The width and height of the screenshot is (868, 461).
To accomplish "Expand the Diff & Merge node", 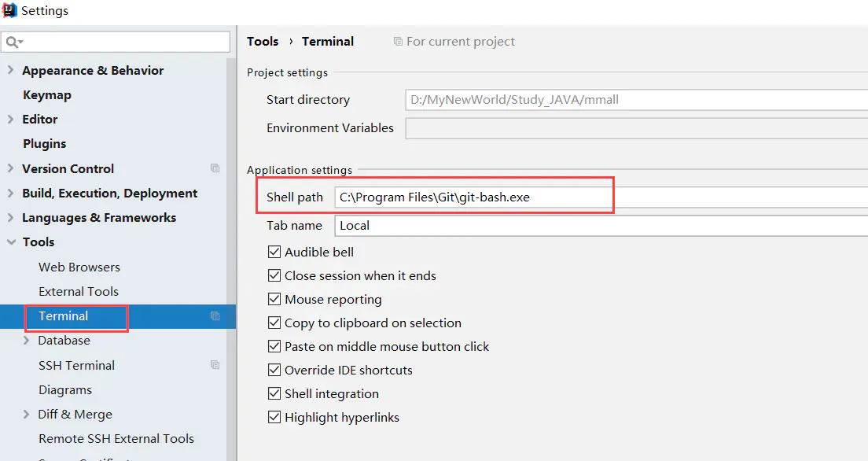I will pyautogui.click(x=27, y=415).
